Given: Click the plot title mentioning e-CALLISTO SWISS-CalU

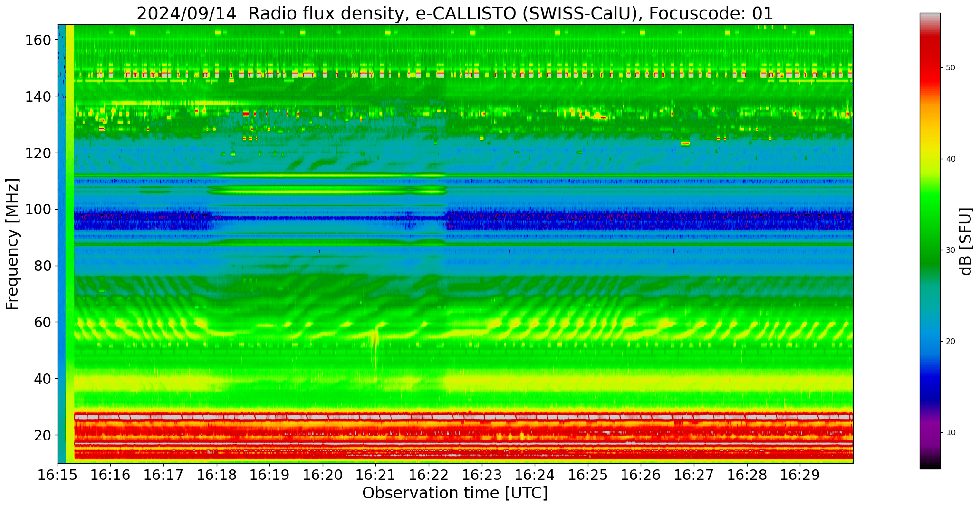Looking at the screenshot, I should 455,13.
